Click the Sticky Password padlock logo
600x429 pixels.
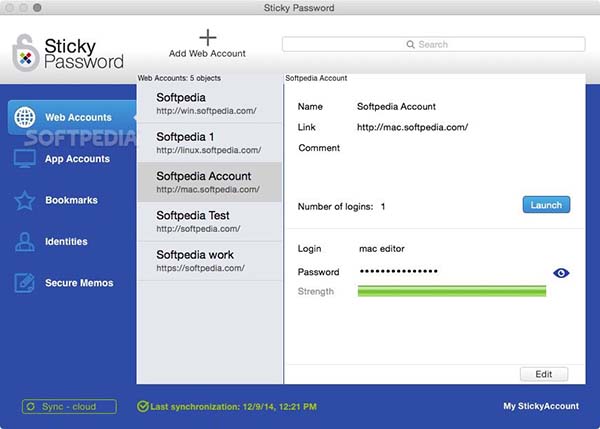tap(26, 53)
